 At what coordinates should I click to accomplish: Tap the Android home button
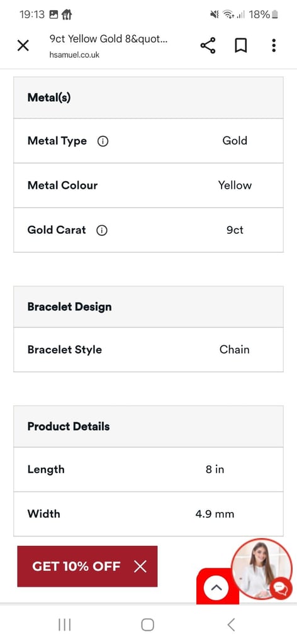tap(147, 625)
